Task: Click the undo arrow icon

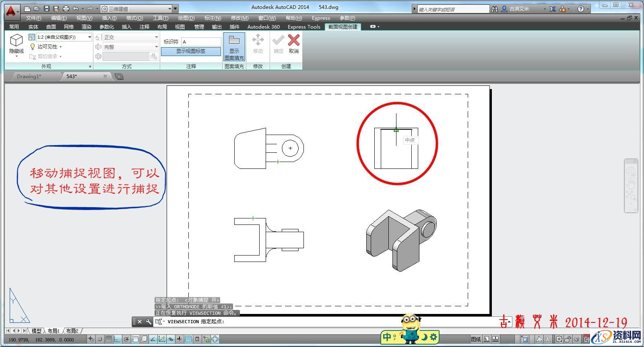Action: pyautogui.click(x=76, y=8)
